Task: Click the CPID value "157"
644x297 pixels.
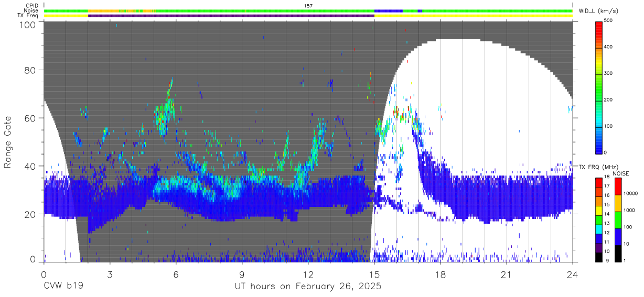Action: (x=308, y=6)
